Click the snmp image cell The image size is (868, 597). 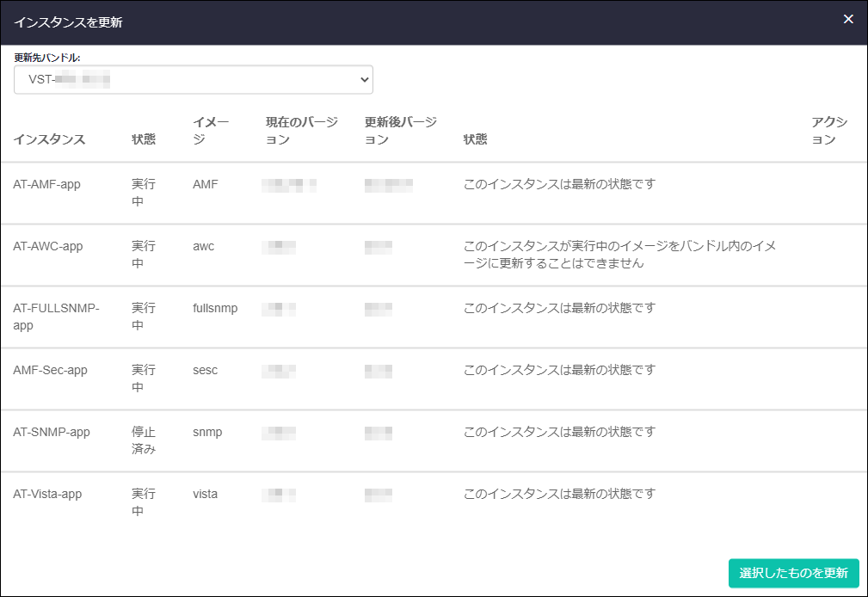point(207,433)
